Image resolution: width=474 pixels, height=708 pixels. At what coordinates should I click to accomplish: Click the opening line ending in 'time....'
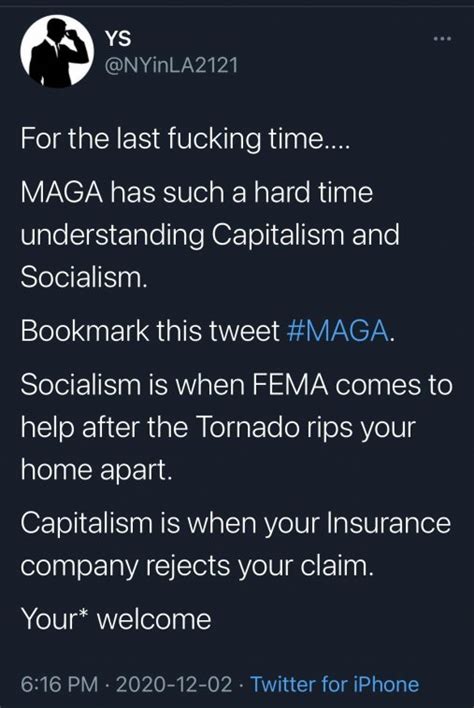pos(185,139)
